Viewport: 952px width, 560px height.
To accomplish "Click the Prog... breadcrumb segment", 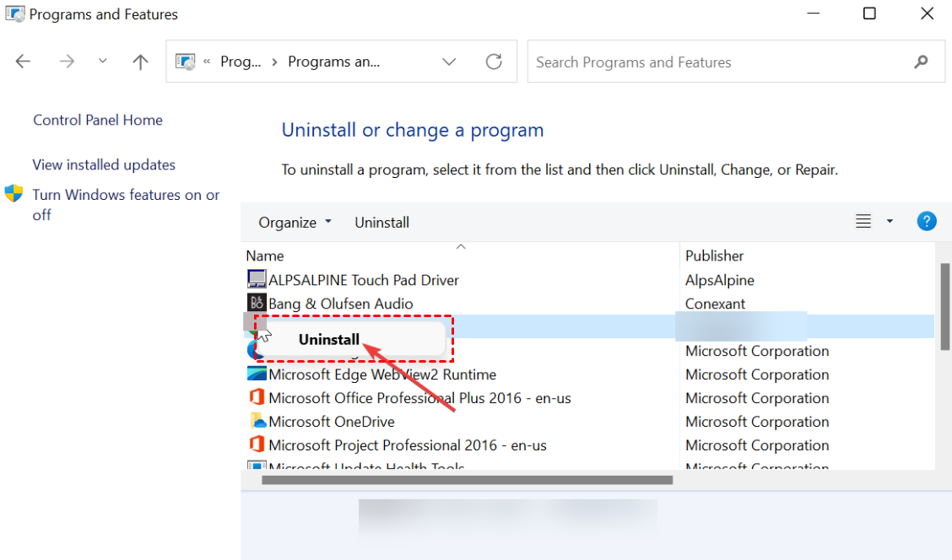I will (241, 62).
